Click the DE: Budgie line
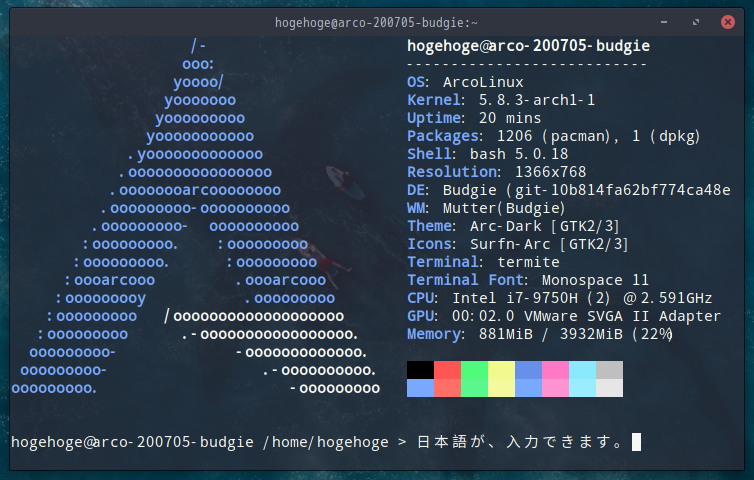The image size is (754, 480). click(569, 190)
